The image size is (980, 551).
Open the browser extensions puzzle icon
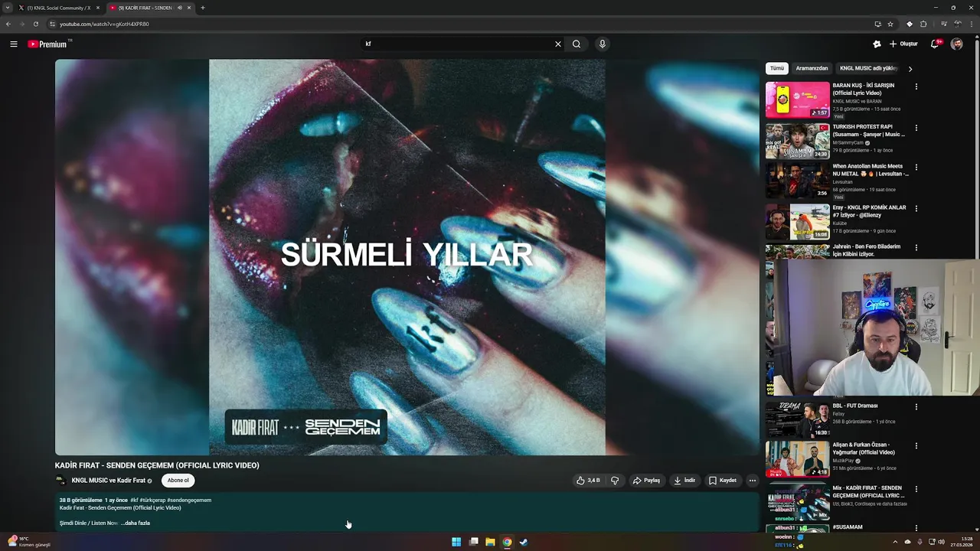(x=923, y=24)
